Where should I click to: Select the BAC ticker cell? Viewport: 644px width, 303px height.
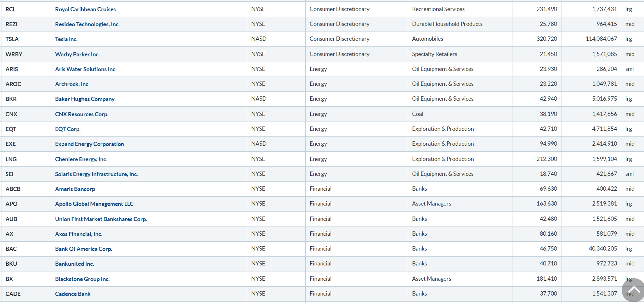pyautogui.click(x=26, y=249)
